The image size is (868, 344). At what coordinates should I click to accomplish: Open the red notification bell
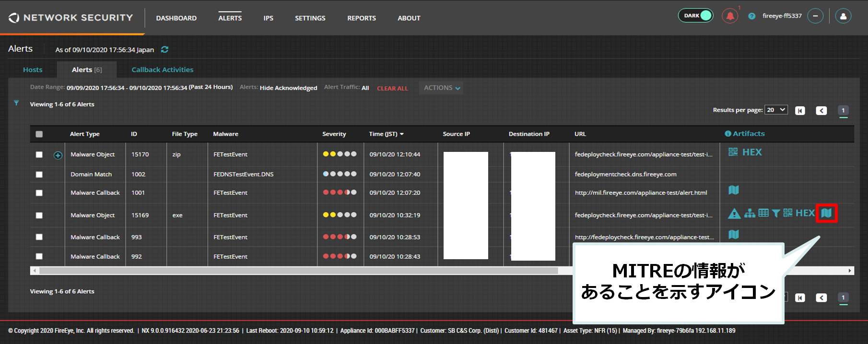[x=730, y=16]
